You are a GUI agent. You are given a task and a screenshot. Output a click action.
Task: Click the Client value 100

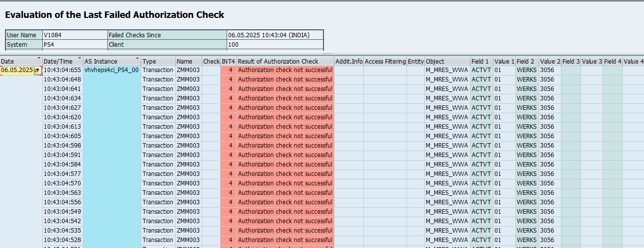point(274,45)
